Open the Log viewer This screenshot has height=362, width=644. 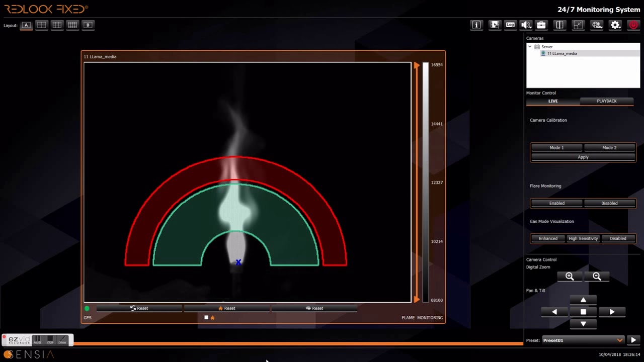coord(511,25)
